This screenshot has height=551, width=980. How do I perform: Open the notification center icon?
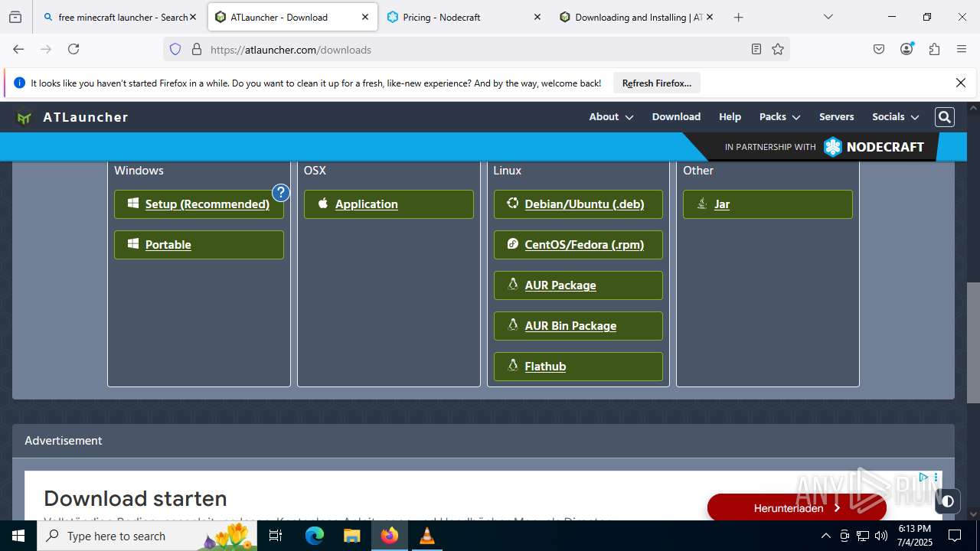click(x=955, y=536)
